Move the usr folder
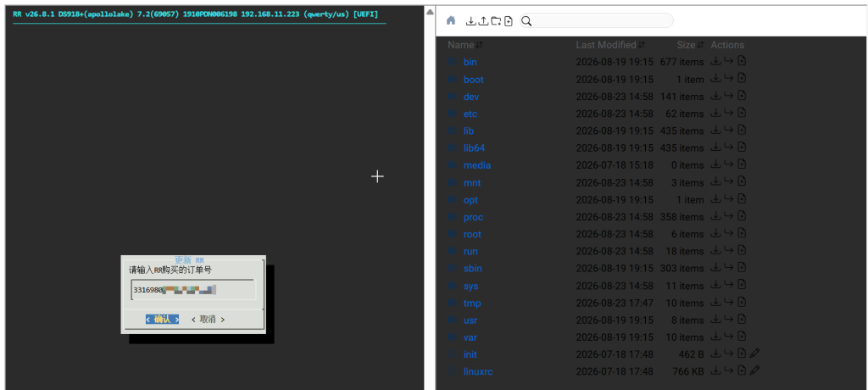This screenshot has height=390, width=868. tap(728, 319)
